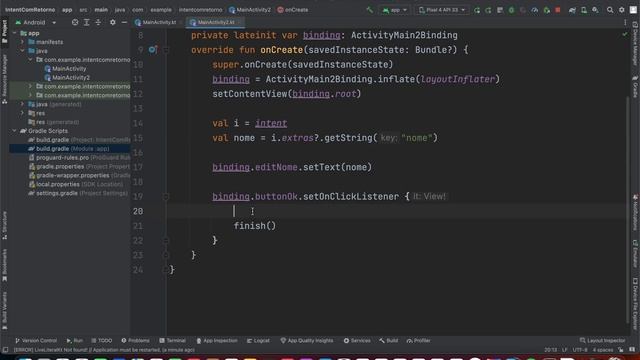Open the Build tool window
The image size is (640, 360).
389,340
